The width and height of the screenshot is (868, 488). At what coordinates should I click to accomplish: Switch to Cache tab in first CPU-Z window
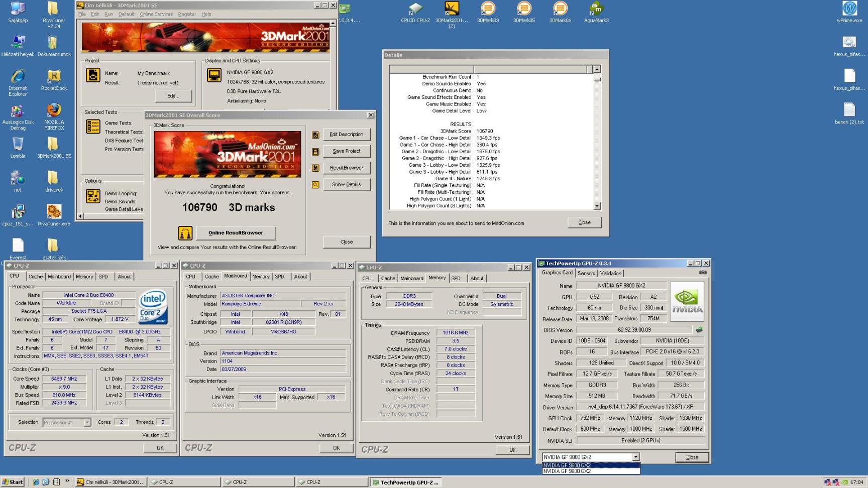pos(35,277)
